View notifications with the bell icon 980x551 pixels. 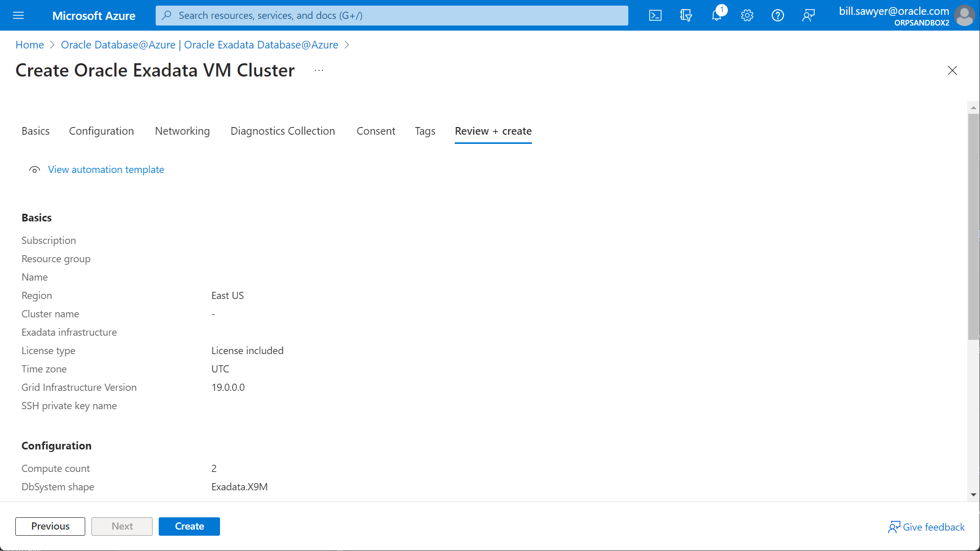click(716, 15)
